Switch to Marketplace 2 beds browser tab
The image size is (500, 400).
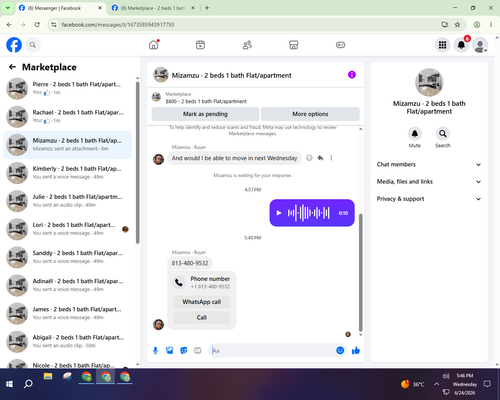[153, 8]
